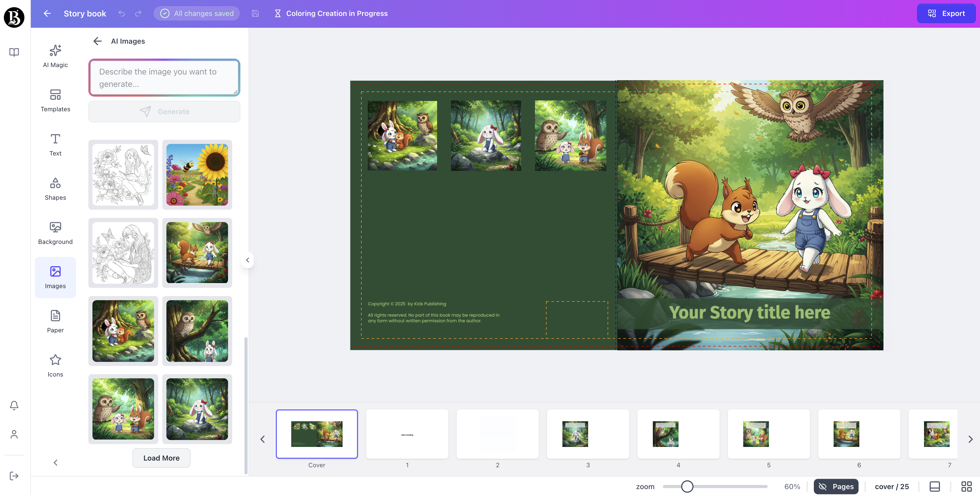Viewport: 980px width, 495px height.
Task: Select the AI Magic tool in the sidebar
Action: [55, 56]
